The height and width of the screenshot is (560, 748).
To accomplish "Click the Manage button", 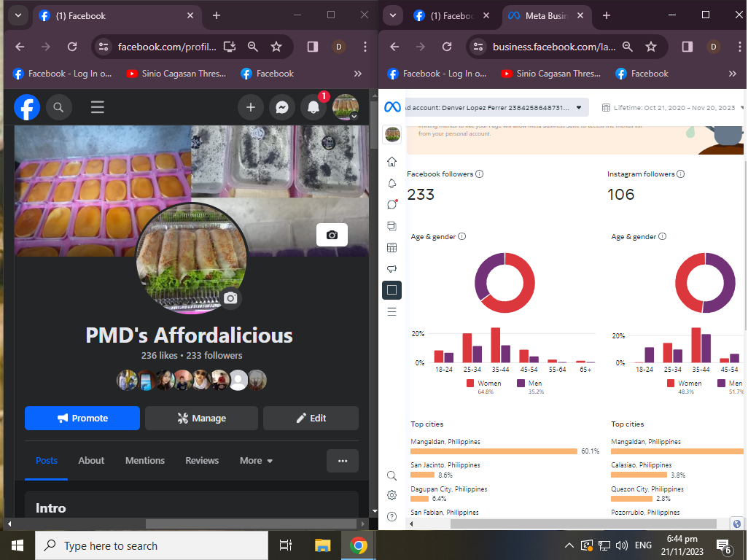I will coord(201,419).
